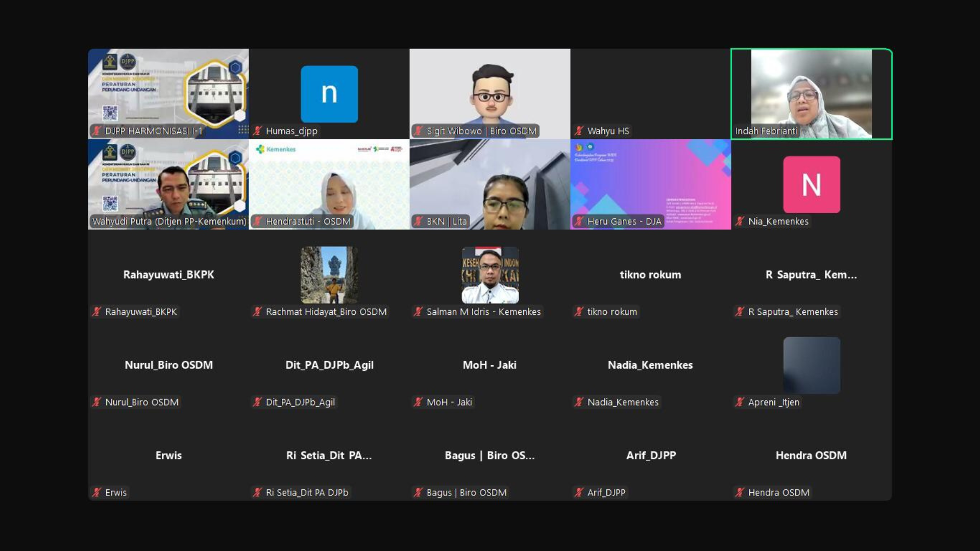The width and height of the screenshot is (980, 551).
Task: Click the large 'Nurul_Biro OSDM' center name
Action: pyautogui.click(x=168, y=365)
